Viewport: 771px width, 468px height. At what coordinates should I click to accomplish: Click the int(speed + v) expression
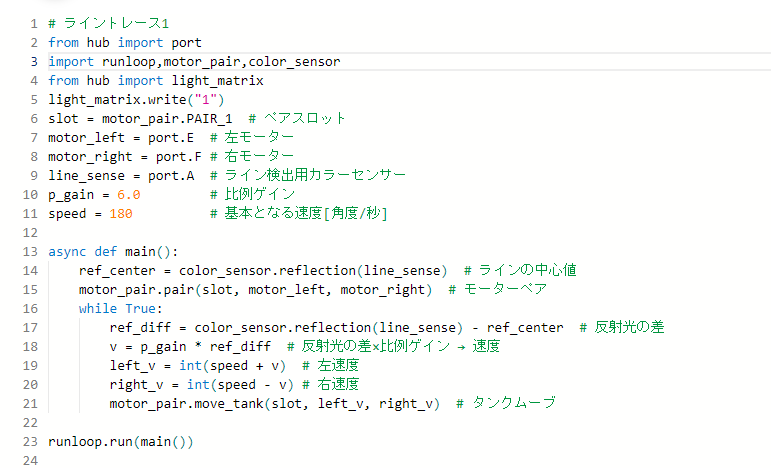[232, 366]
